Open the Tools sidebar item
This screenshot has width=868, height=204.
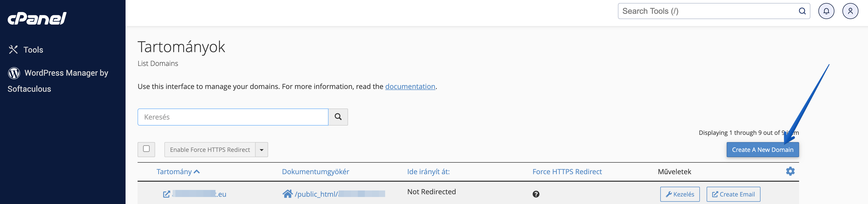[26, 50]
